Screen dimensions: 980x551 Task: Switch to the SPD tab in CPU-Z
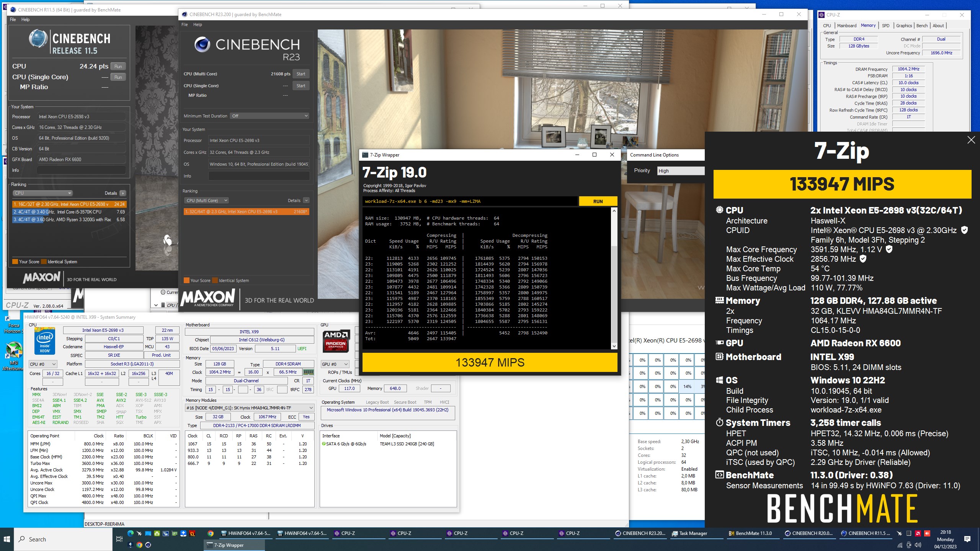coord(885,26)
